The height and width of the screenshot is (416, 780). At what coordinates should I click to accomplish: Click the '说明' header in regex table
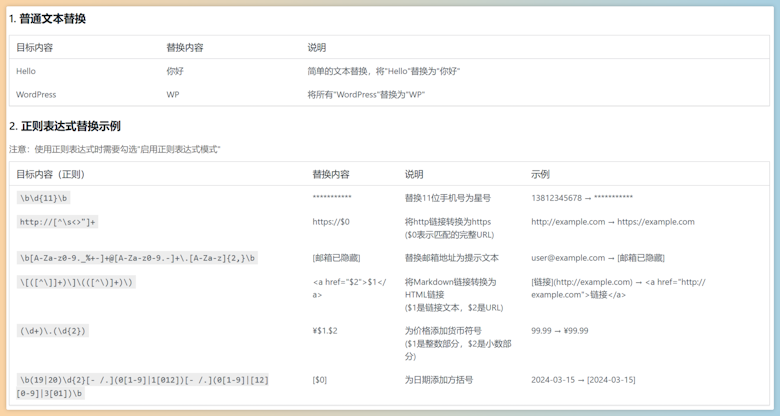(x=414, y=175)
